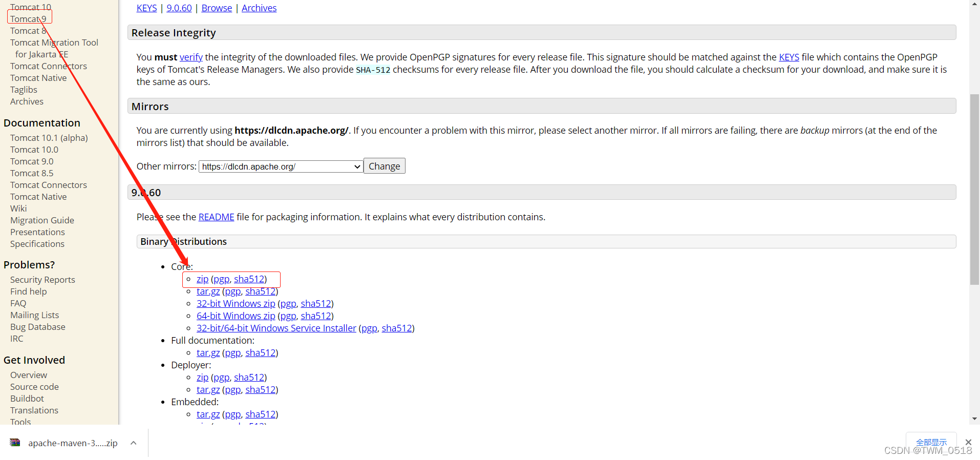The width and height of the screenshot is (980, 460).
Task: Download the Embedded tar.gz
Action: coord(208,414)
